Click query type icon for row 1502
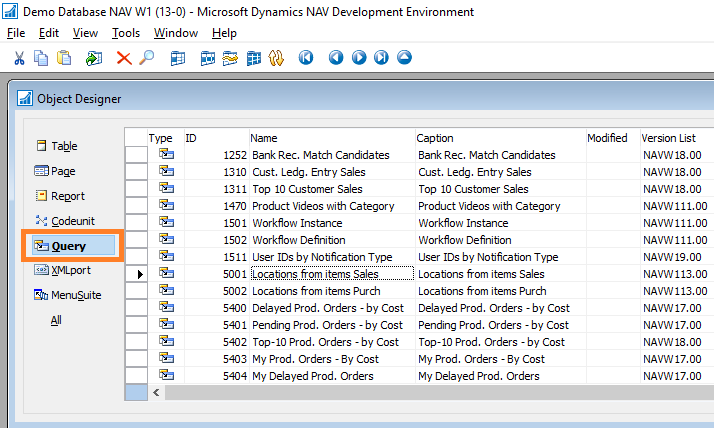 coord(166,239)
